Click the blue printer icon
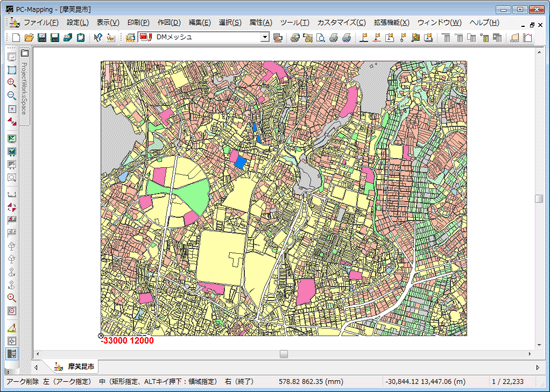This screenshot has width=550, height=392. [x=347, y=37]
